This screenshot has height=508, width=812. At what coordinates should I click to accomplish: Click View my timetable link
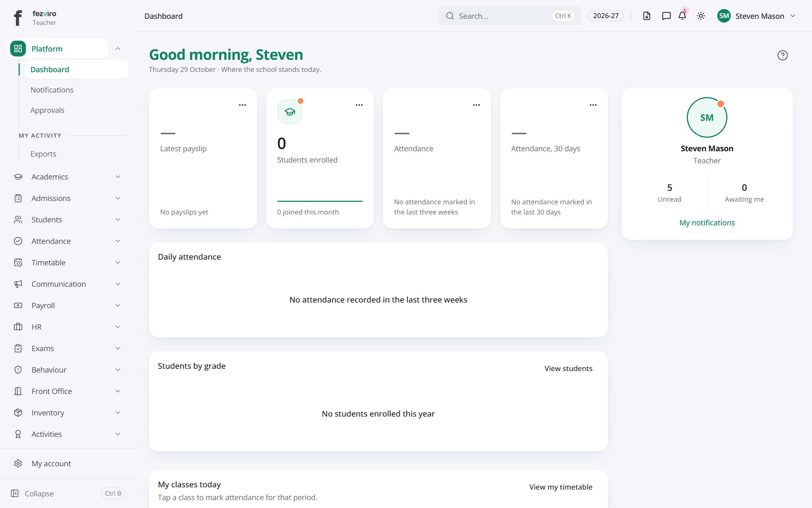[x=561, y=487]
